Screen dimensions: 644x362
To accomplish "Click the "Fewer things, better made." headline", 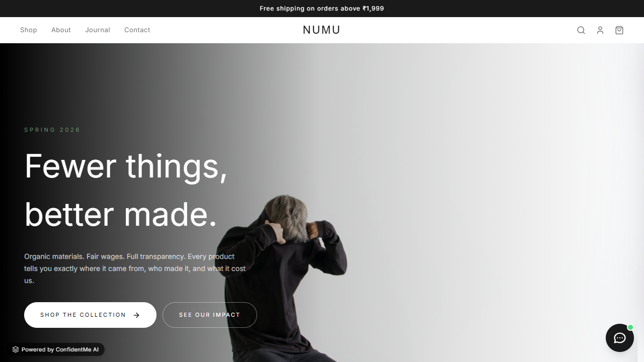I will pos(126,190).
